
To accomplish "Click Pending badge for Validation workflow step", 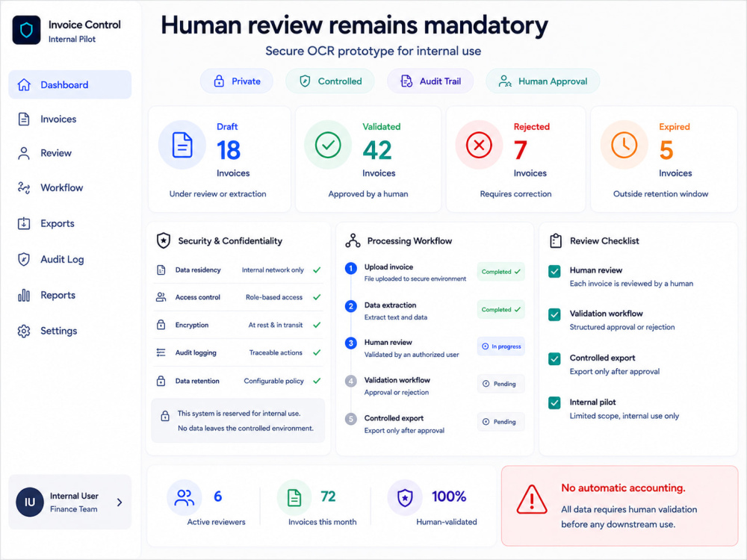I will (x=500, y=384).
